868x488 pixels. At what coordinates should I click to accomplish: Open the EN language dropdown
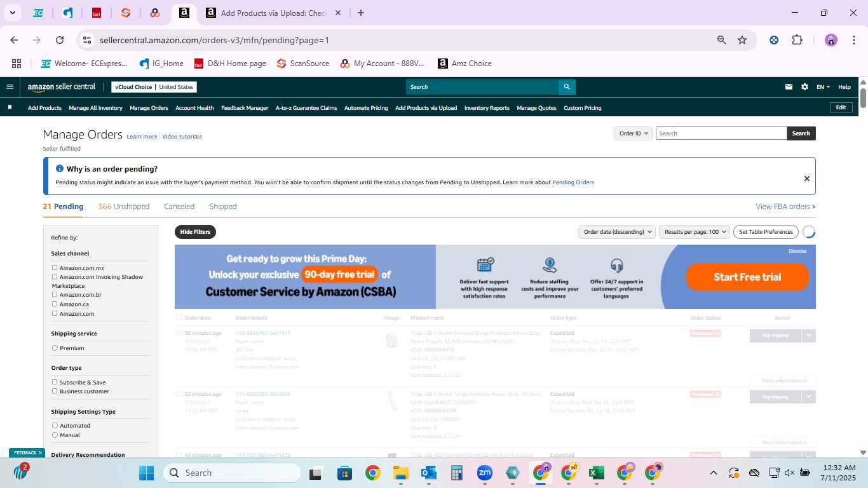[823, 87]
